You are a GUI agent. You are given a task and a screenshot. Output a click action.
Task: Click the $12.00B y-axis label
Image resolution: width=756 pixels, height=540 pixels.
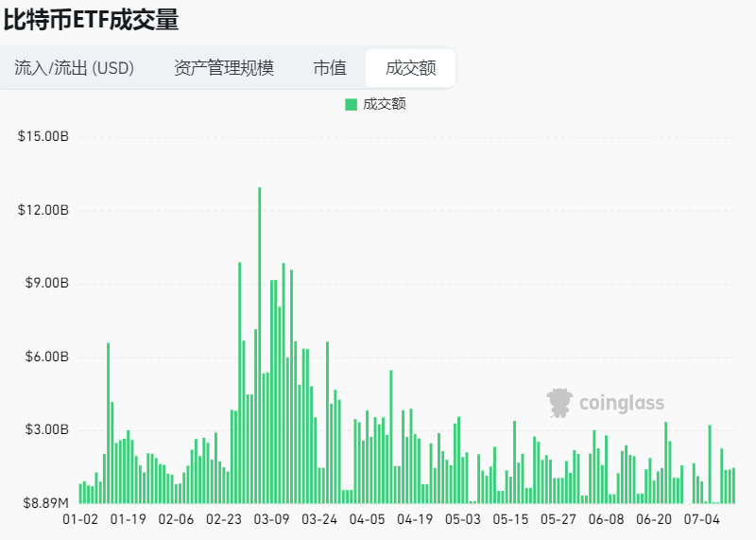(x=43, y=210)
